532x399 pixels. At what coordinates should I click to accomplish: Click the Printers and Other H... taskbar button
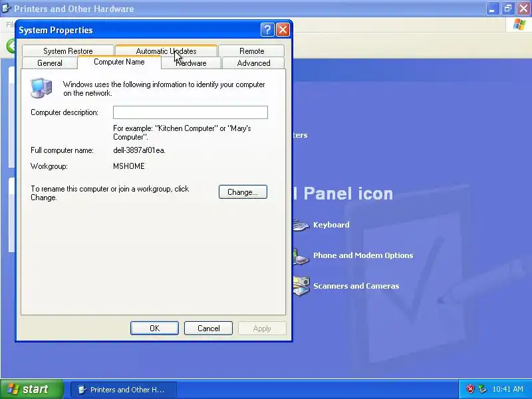pos(124,390)
